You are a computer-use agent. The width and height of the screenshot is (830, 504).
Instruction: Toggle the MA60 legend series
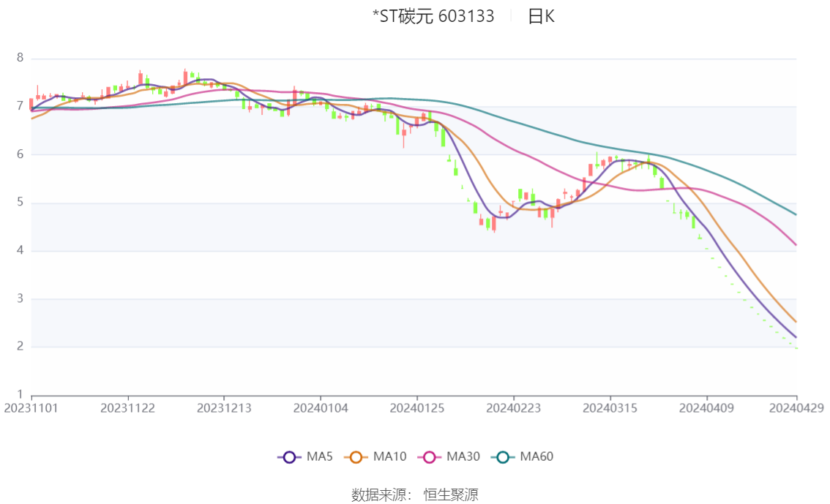pyautogui.click(x=523, y=457)
